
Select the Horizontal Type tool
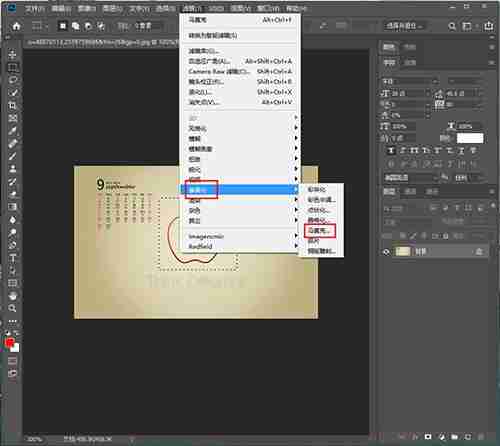click(13, 258)
